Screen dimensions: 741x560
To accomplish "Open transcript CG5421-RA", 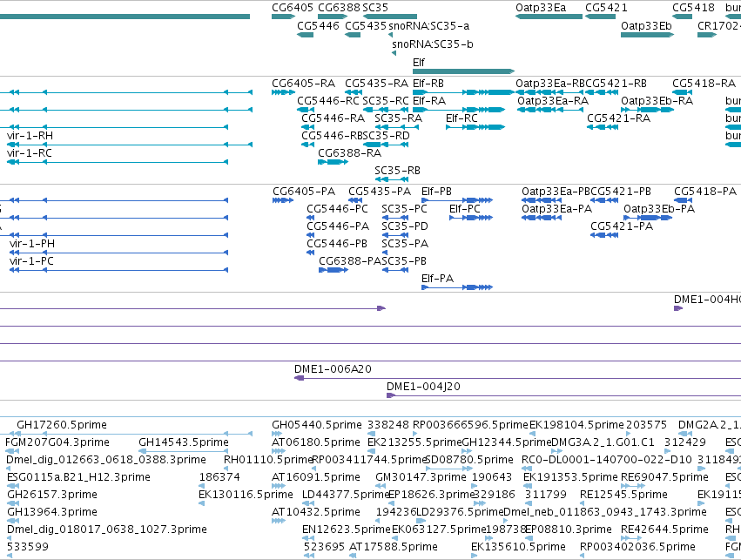I will pyautogui.click(x=618, y=118).
